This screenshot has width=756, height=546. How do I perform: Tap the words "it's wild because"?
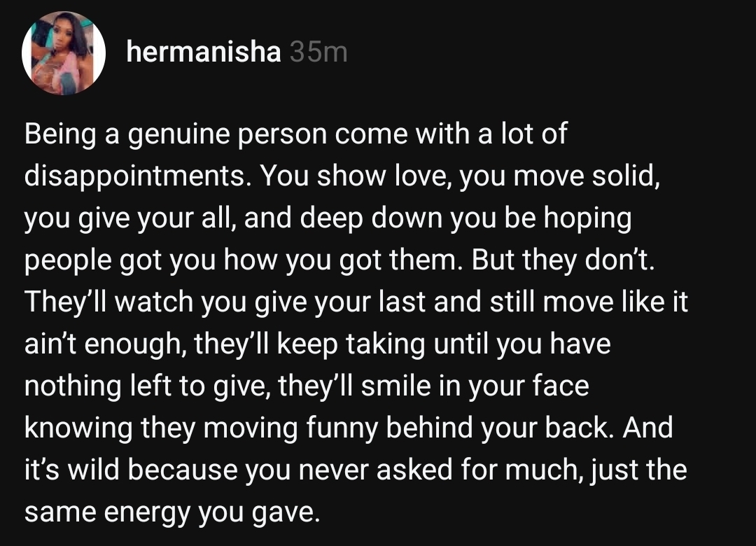tap(128, 470)
